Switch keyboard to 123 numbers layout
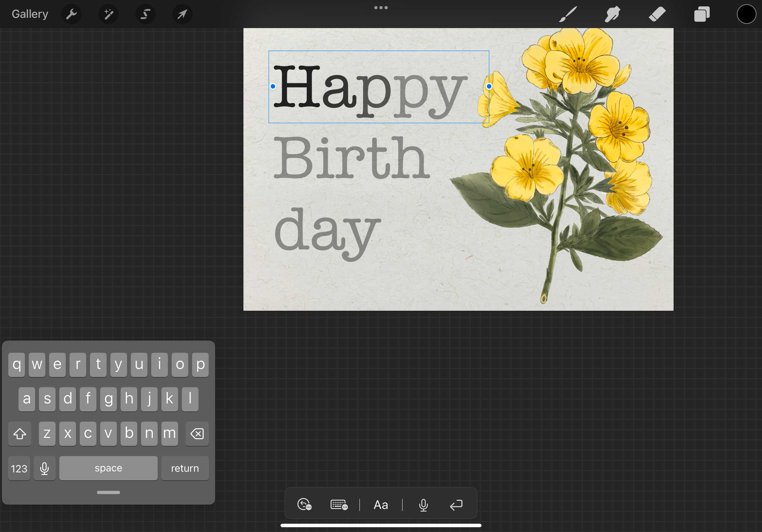The image size is (762, 532). pos(19,468)
